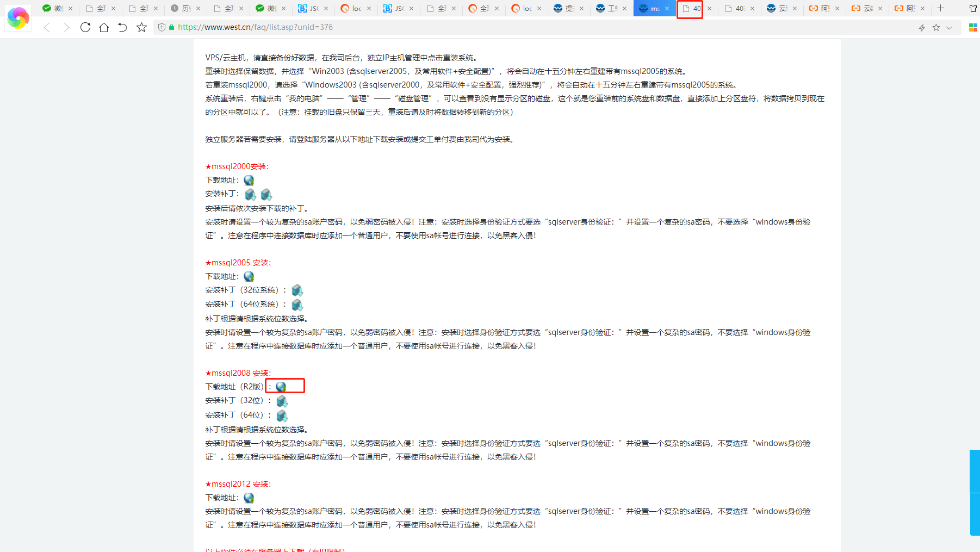Viewport: 980px width, 552px height.
Task: Download the mssql2008 64-bit patch
Action: pos(282,416)
